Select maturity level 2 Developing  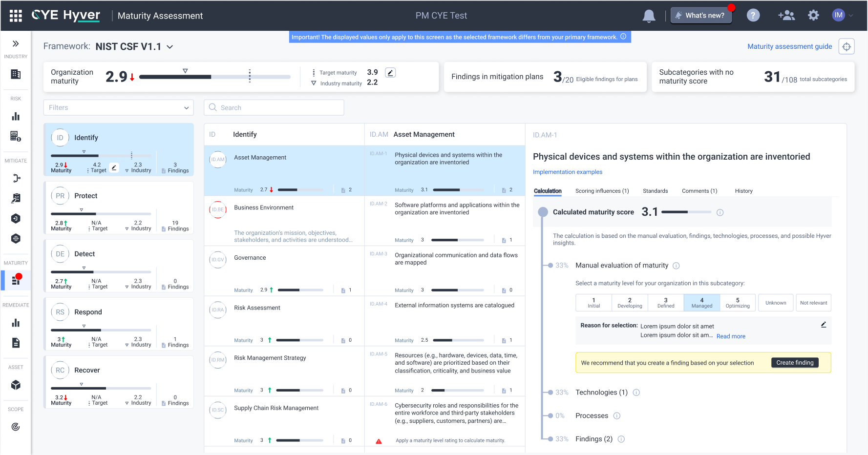[630, 303]
